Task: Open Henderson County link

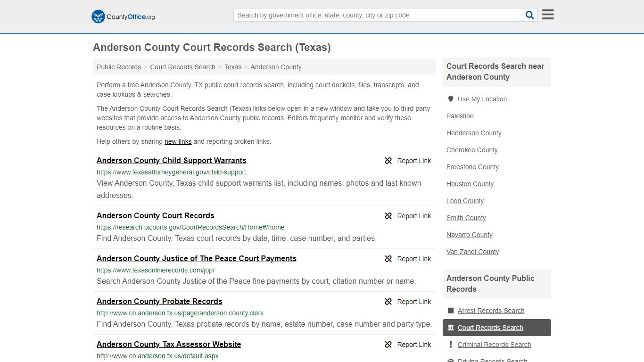Action: click(474, 133)
